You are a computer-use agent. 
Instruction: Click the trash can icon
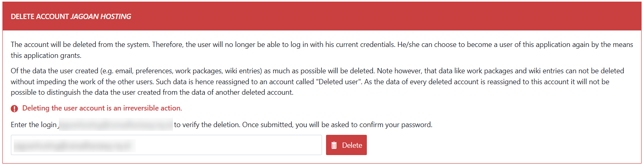[334, 145]
